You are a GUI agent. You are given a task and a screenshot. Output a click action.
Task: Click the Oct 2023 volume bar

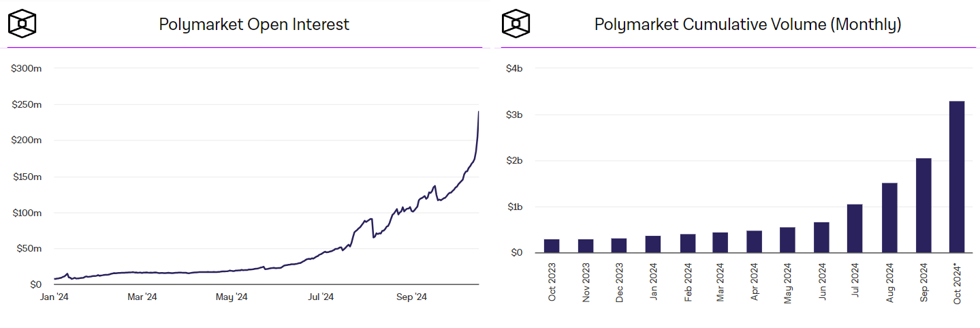(552, 245)
